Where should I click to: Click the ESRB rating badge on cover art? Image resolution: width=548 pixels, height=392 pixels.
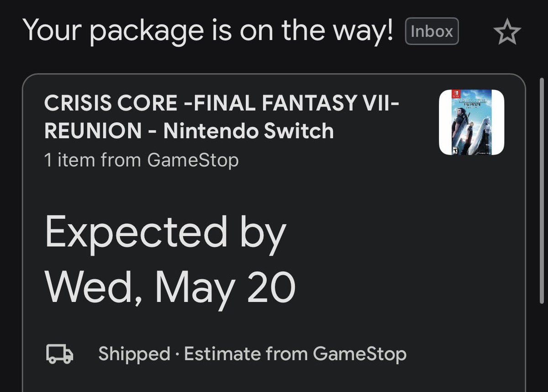tap(455, 150)
